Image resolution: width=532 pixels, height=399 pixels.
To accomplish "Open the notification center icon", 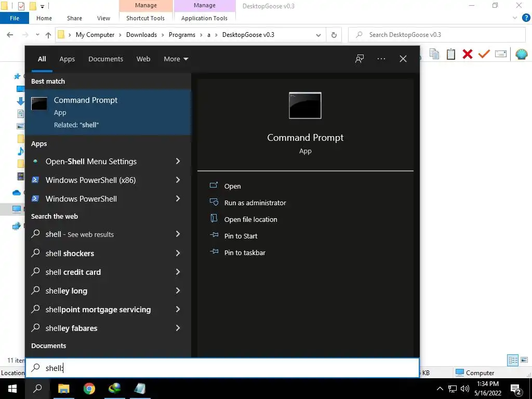I will (x=516, y=389).
